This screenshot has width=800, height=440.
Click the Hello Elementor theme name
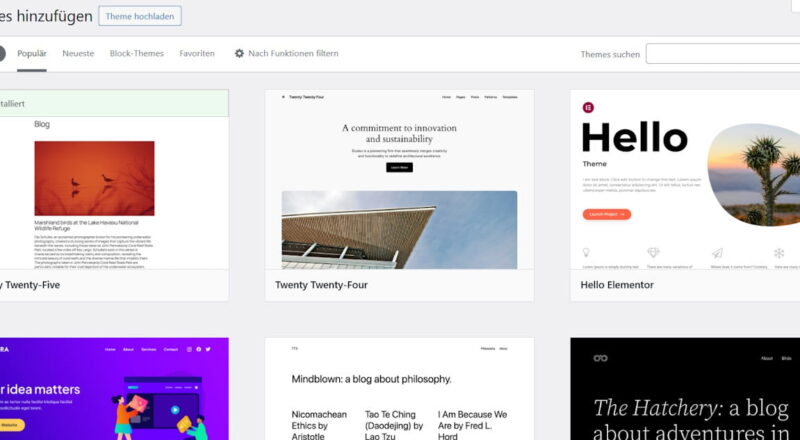[617, 285]
